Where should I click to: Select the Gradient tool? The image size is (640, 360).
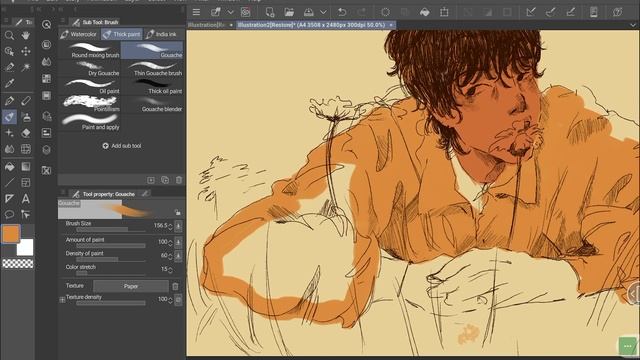26,167
